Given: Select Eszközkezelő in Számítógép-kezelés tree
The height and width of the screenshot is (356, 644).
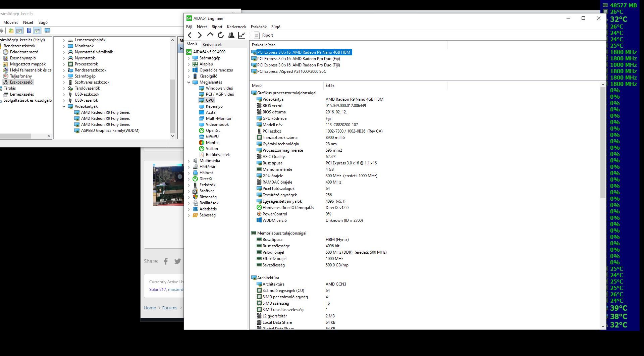Looking at the screenshot, I should pyautogui.click(x=21, y=82).
